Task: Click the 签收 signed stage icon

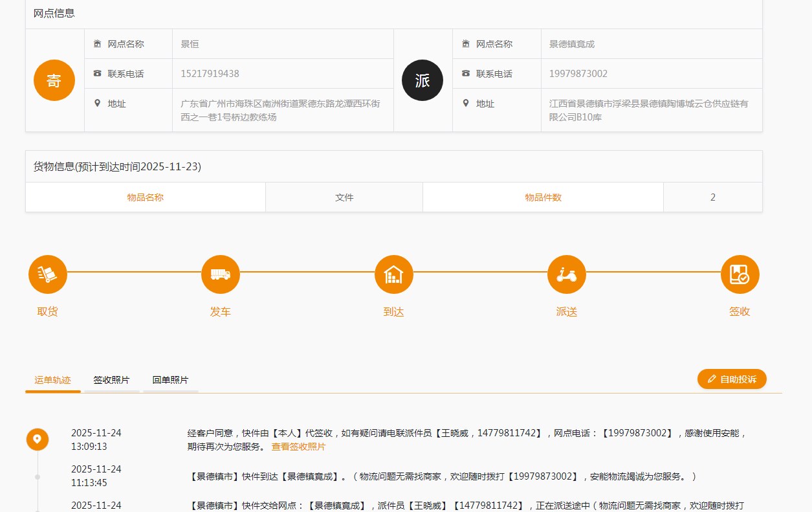Action: pos(740,274)
